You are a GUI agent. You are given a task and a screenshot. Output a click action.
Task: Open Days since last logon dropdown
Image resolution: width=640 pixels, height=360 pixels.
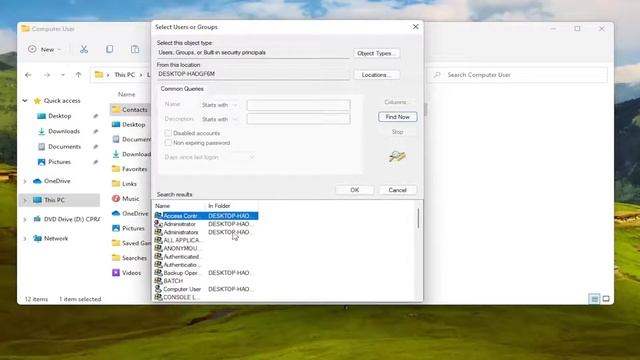tap(209, 157)
